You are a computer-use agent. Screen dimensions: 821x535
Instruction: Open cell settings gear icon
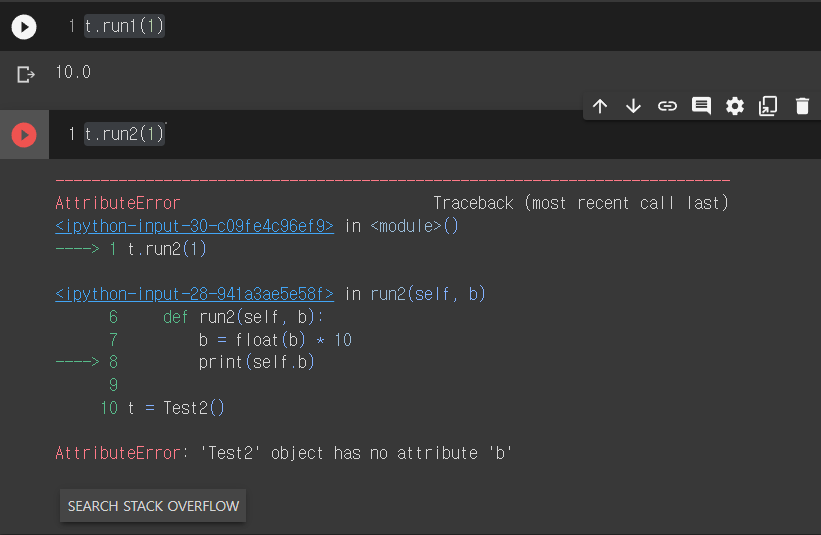(x=735, y=106)
